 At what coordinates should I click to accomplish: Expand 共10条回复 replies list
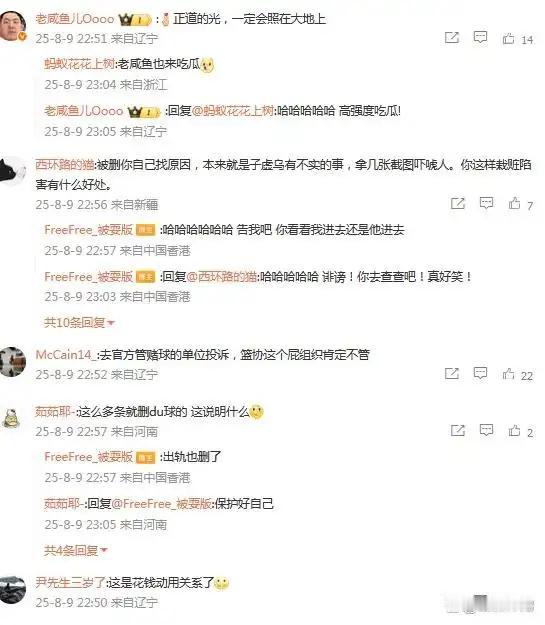point(79,322)
